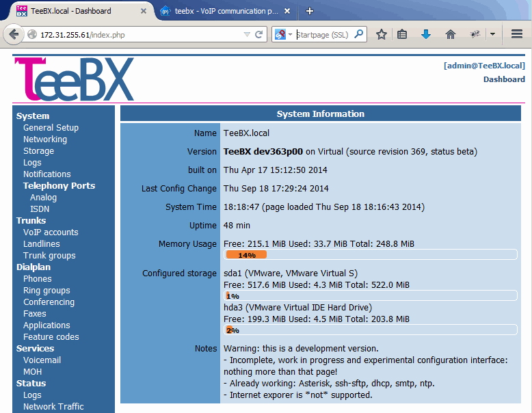Screen dimensions: 532x413
Task: Open Trunk groups page
Action: click(49, 256)
